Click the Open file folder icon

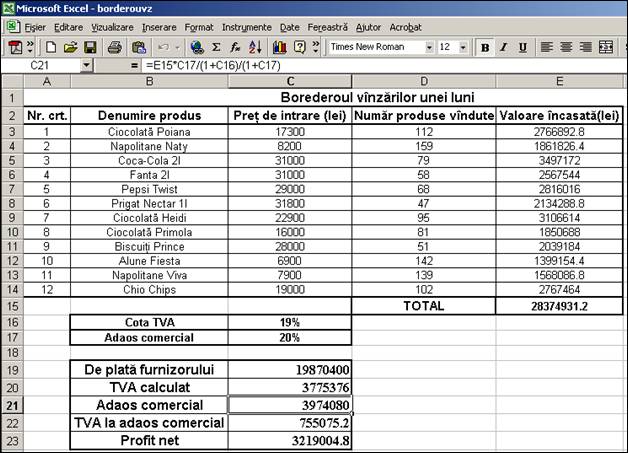tap(69, 47)
